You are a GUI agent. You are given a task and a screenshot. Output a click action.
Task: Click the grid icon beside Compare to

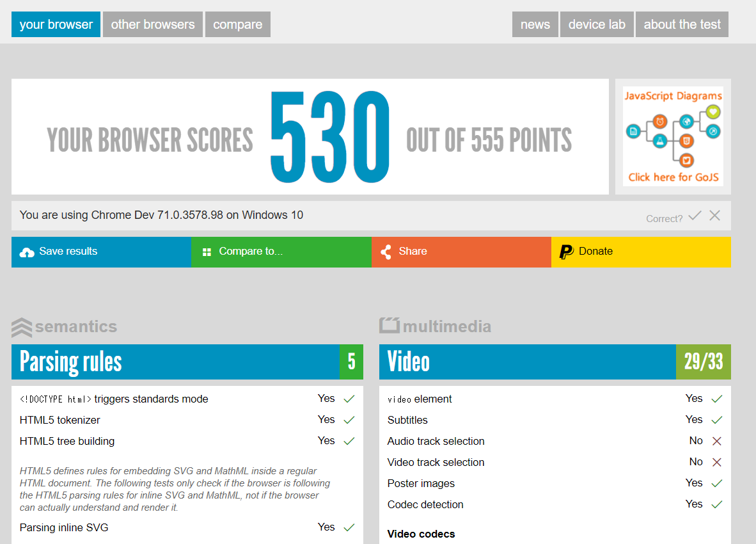click(207, 252)
